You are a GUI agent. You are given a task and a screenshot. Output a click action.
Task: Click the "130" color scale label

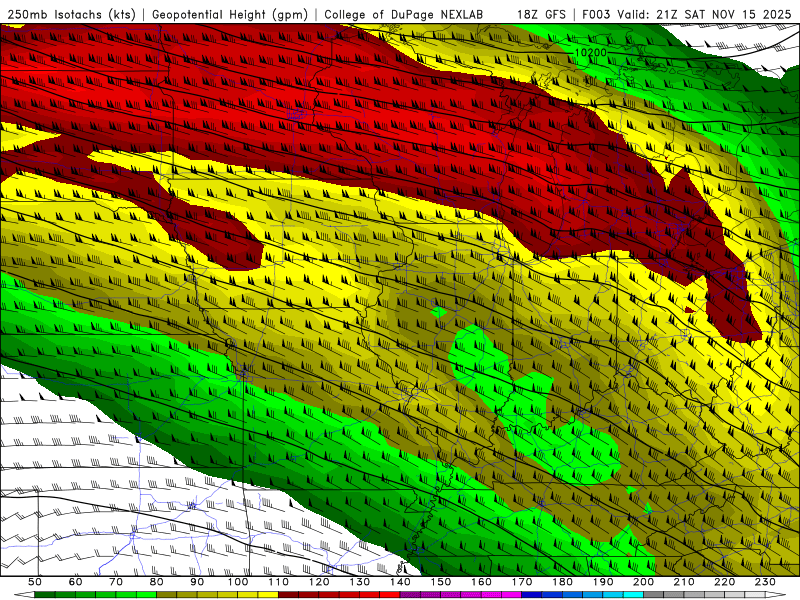[359, 582]
